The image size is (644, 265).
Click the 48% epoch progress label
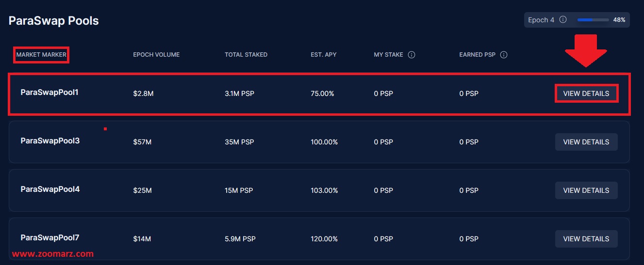619,20
